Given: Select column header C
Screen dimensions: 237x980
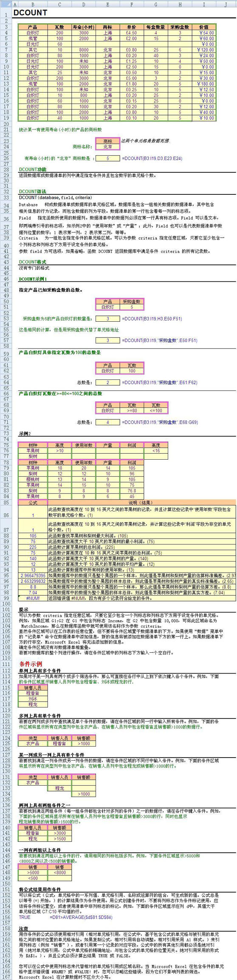Looking at the screenshot, I should 59,4.
